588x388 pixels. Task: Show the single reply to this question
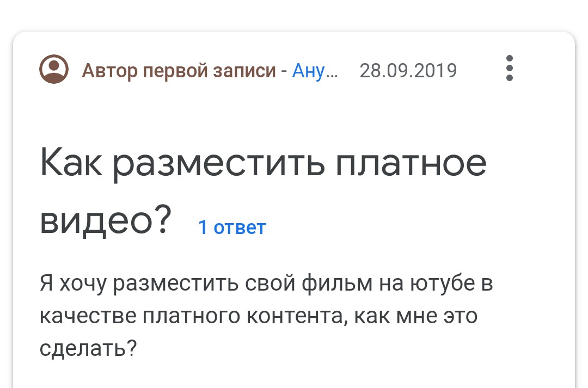click(x=232, y=227)
